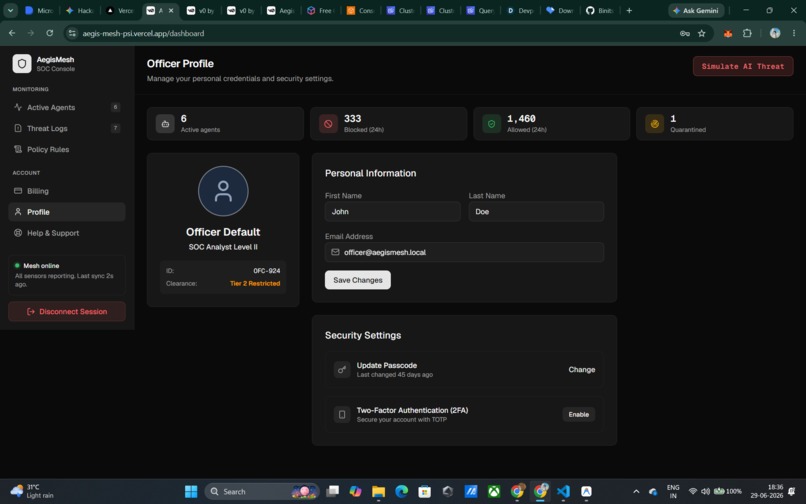Click the Active agents robot icon

click(165, 124)
